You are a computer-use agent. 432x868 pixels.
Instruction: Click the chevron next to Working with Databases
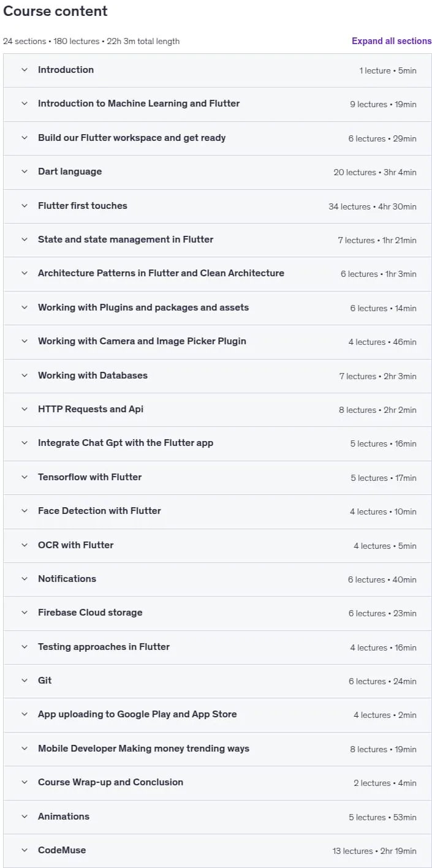(x=25, y=376)
